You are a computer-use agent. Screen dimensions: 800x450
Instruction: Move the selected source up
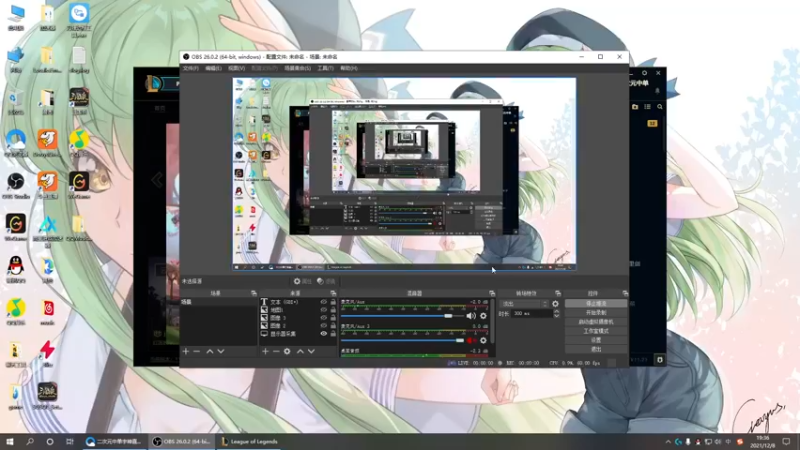(x=300, y=352)
